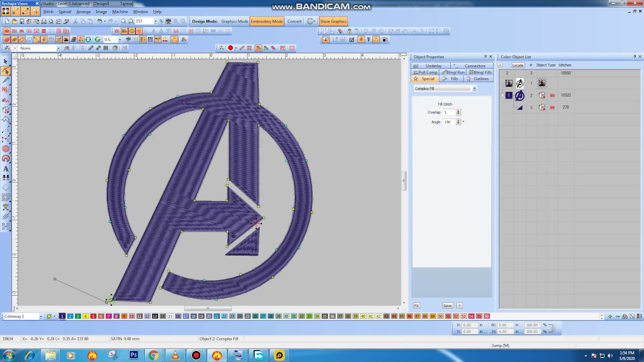The height and width of the screenshot is (362, 644).
Task: Adjust the Angle value stepper
Action: click(x=458, y=122)
